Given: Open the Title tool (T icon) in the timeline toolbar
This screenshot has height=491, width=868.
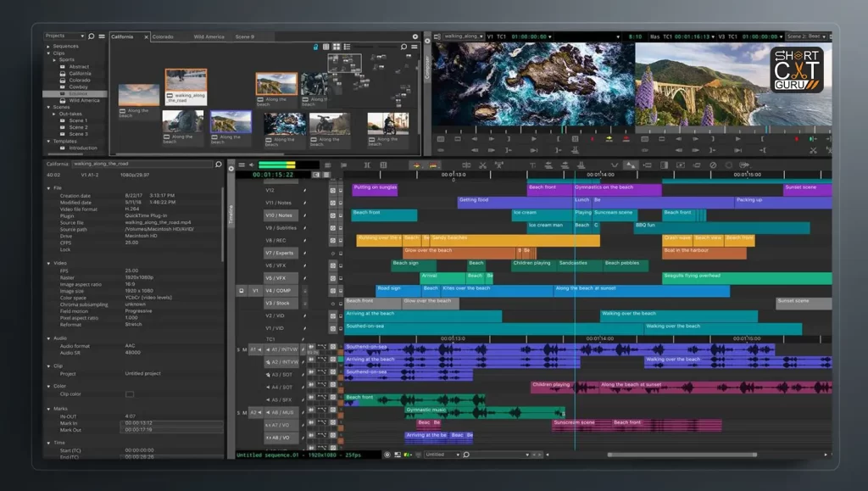Looking at the screenshot, I should pyautogui.click(x=532, y=165).
